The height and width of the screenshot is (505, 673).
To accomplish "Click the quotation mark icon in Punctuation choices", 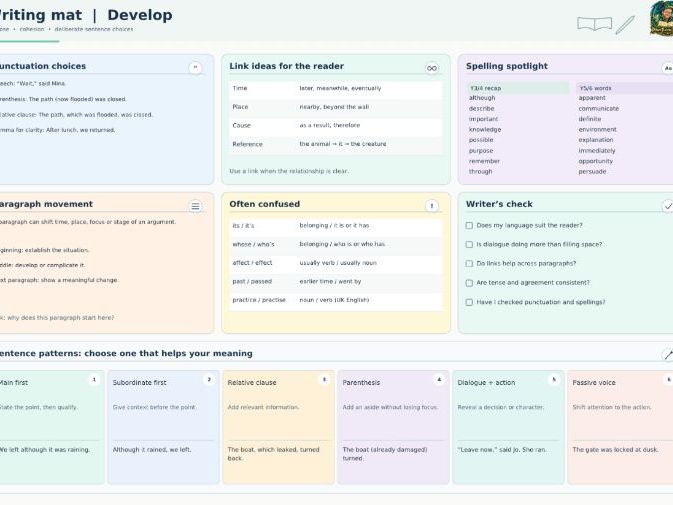I will pyautogui.click(x=195, y=67).
